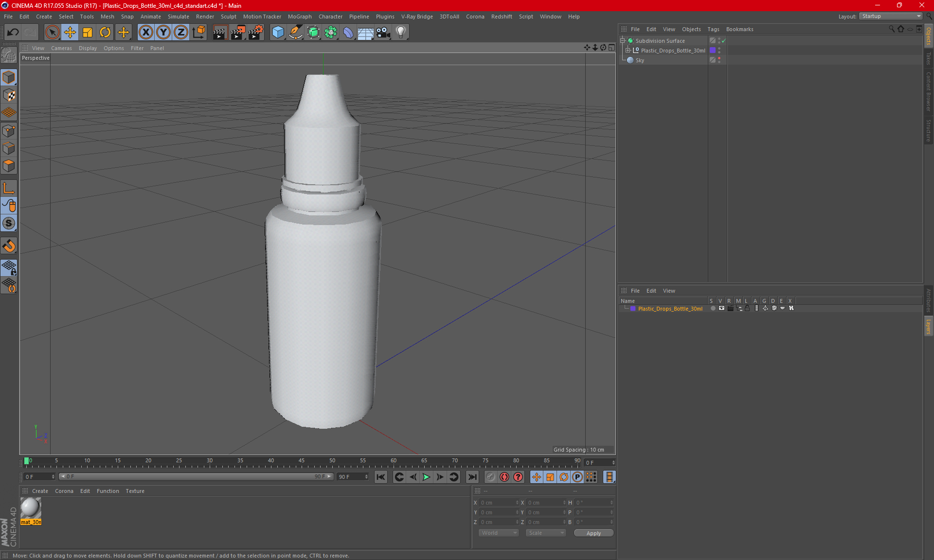934x560 pixels.
Task: Activate the Move tool
Action: pyautogui.click(x=70, y=32)
